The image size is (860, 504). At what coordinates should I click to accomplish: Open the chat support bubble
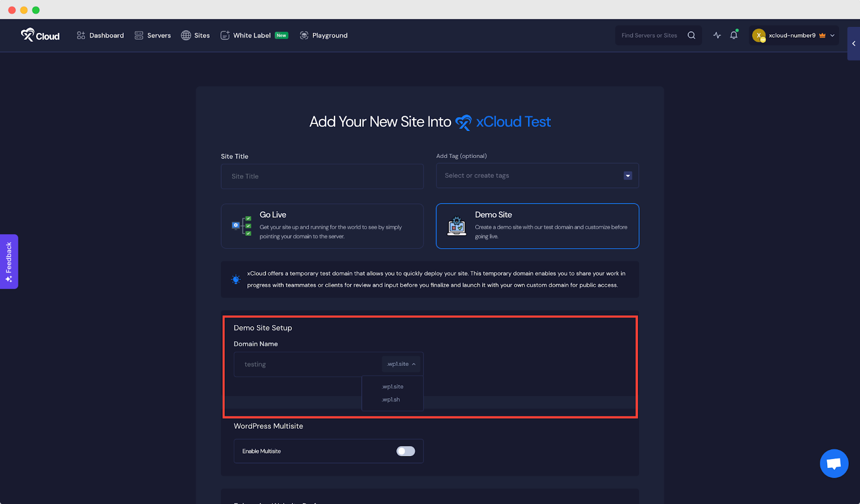coord(834,463)
